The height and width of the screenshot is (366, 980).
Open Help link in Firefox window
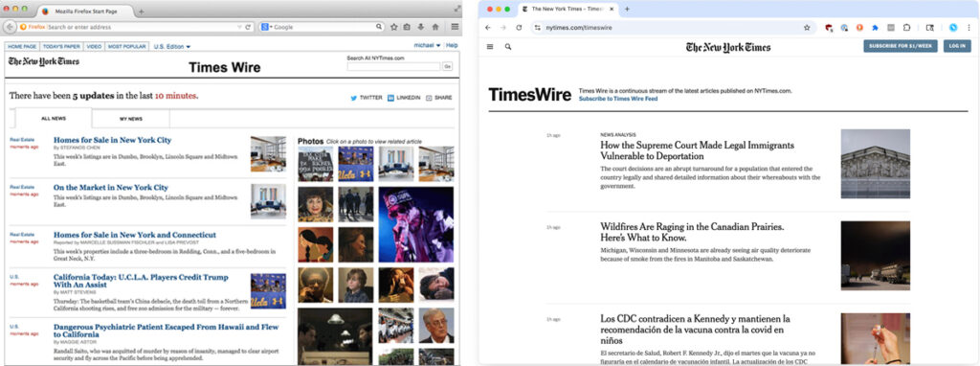tap(452, 45)
